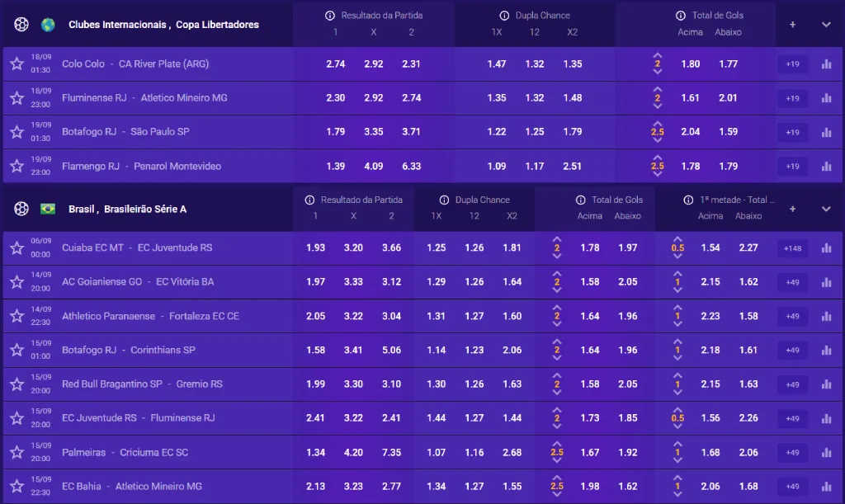Show +148 more markets for Cuiaba match

(793, 247)
